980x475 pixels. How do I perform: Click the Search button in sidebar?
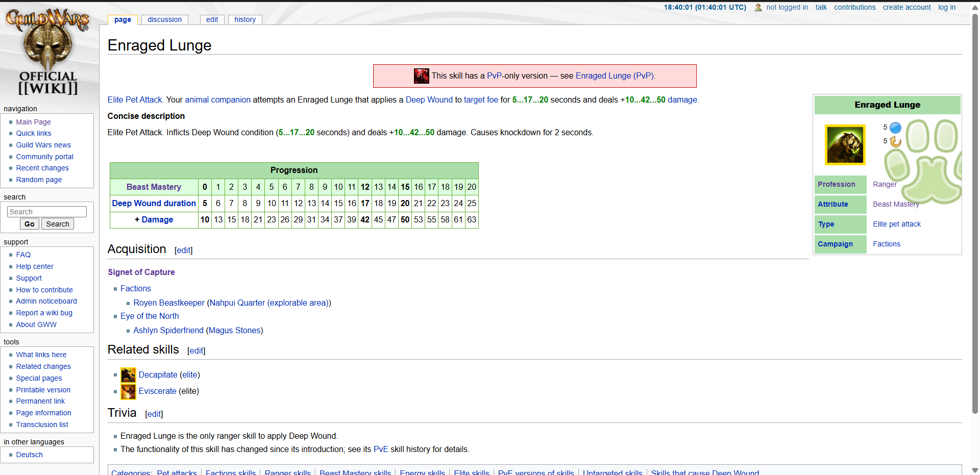click(x=58, y=224)
